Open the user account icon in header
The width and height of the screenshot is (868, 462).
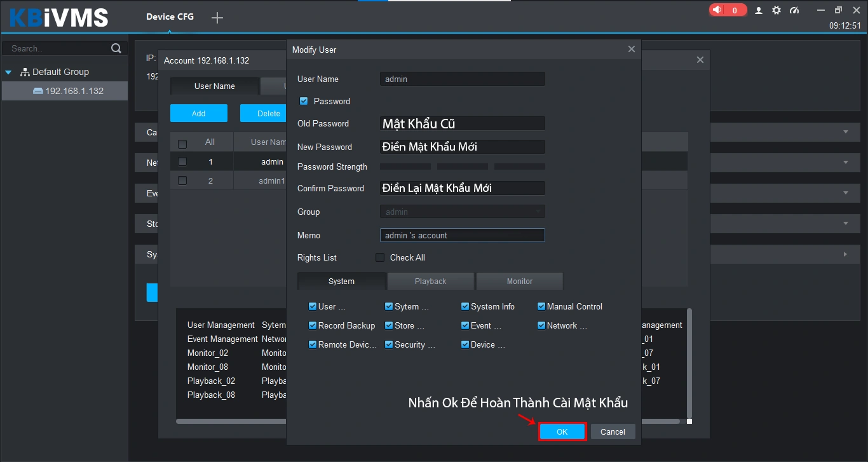tap(759, 10)
